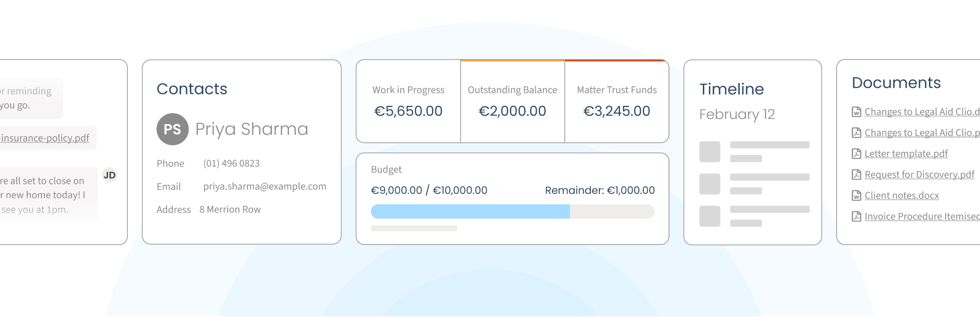Screen dimensions: 980x317
Task: Open the Client notes.docx document link
Action: (x=902, y=195)
